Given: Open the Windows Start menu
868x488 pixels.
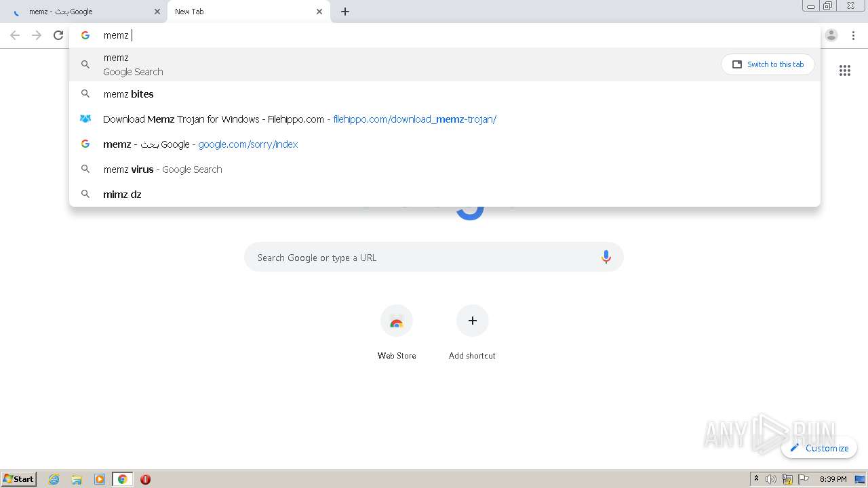Looking at the screenshot, I should (x=19, y=479).
